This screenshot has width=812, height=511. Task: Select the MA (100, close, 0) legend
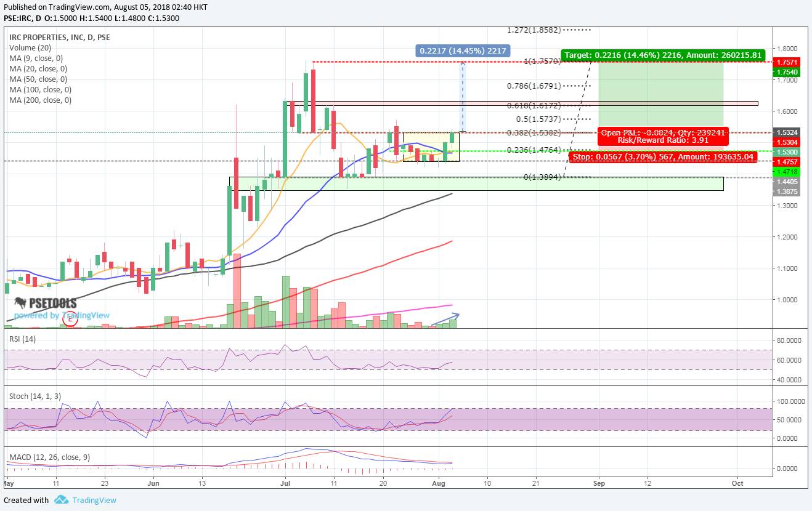coord(40,89)
